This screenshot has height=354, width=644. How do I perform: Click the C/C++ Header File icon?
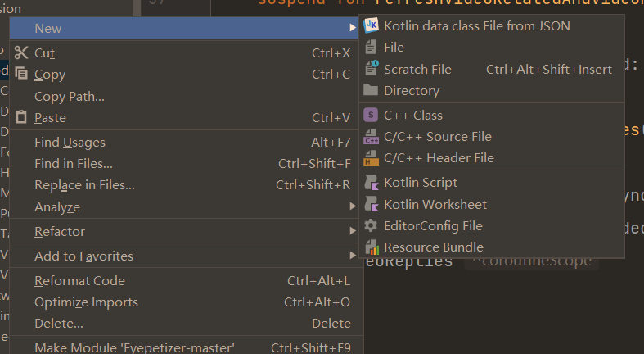371,158
